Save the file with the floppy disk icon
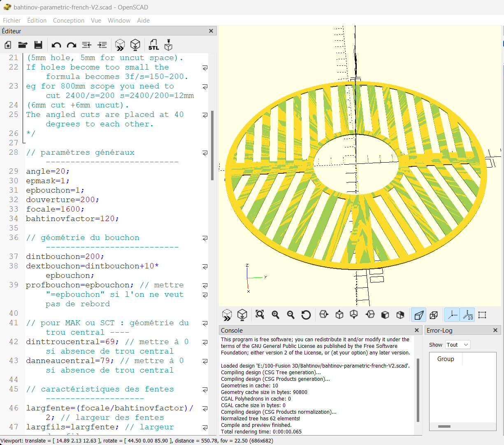 click(x=38, y=45)
